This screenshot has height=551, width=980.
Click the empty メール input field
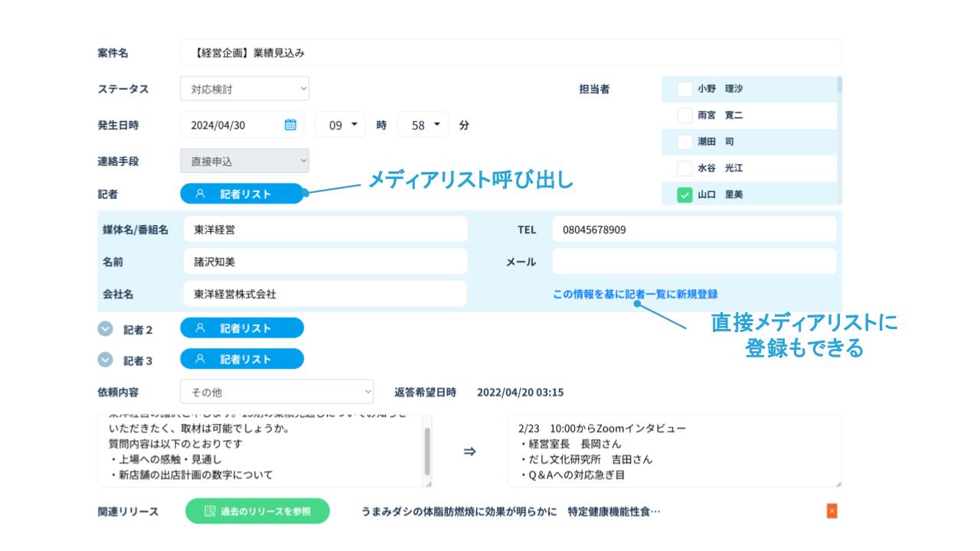(x=694, y=262)
